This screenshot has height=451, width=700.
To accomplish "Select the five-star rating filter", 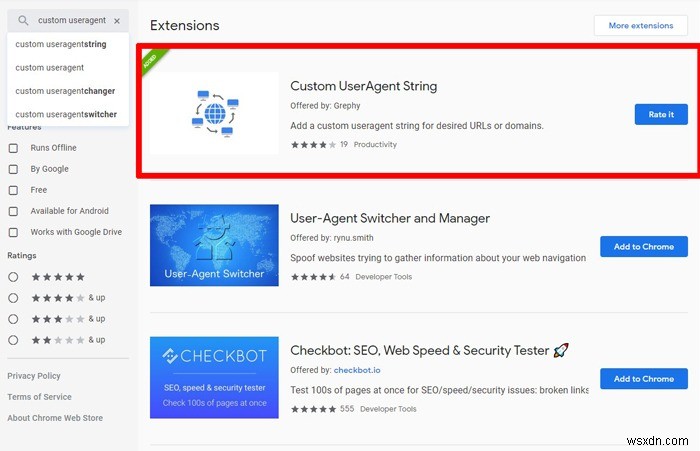I will coord(14,277).
